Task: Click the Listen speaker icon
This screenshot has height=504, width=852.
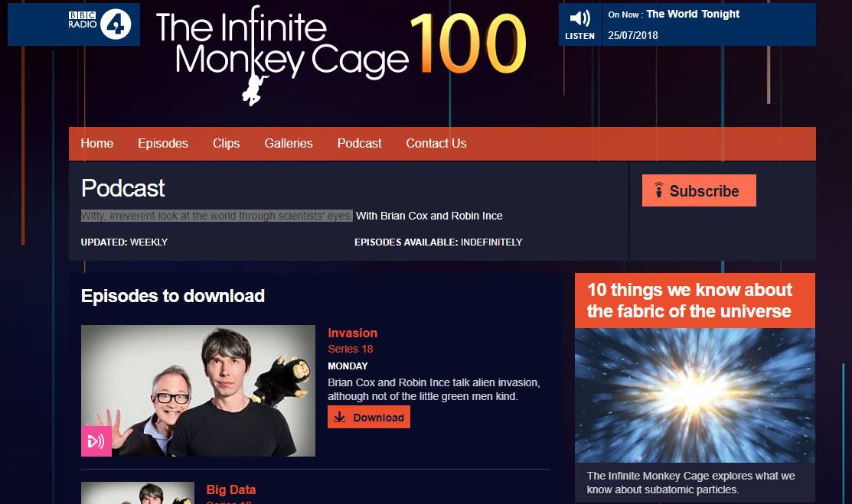Action: point(579,19)
